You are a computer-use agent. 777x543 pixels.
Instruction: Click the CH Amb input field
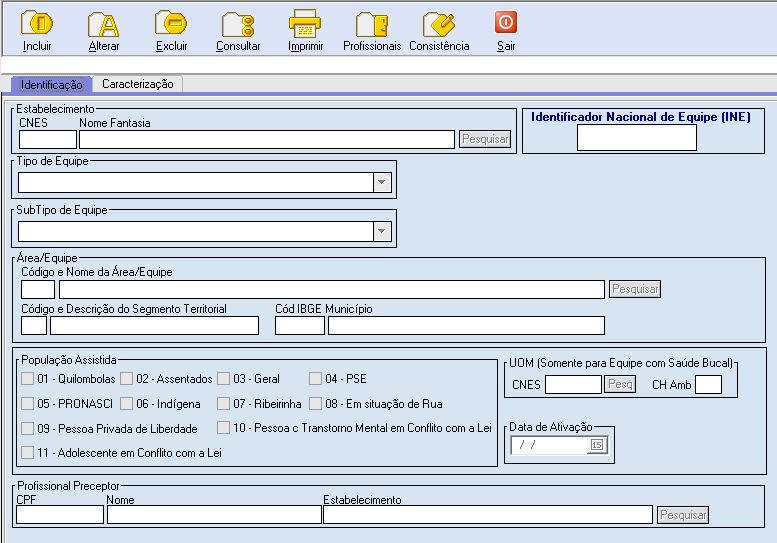coord(708,385)
